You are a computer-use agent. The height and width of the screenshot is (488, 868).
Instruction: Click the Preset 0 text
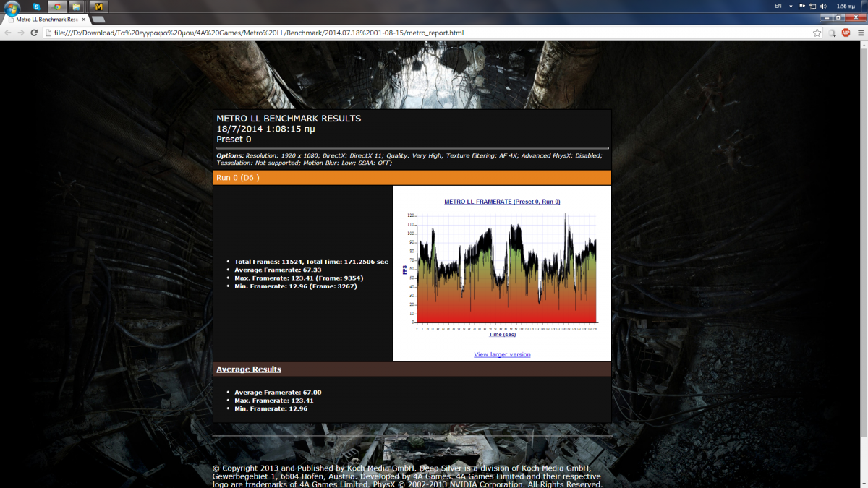click(234, 139)
